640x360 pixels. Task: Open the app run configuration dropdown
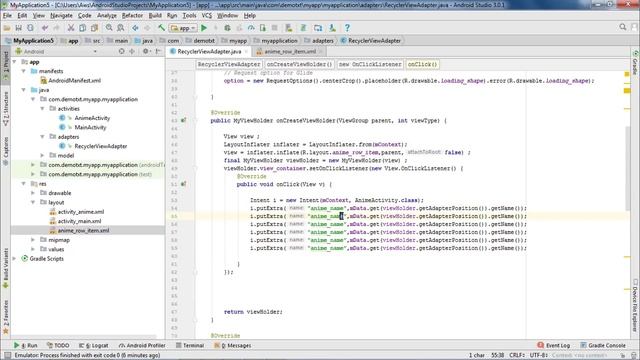pos(184,28)
